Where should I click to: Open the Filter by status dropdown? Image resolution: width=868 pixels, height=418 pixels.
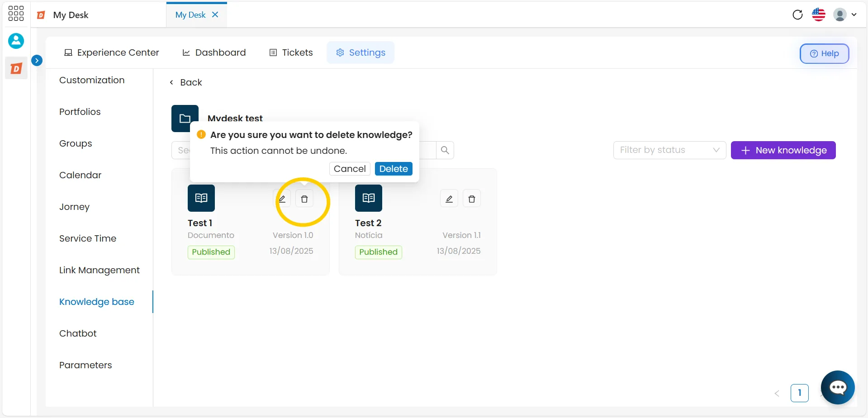coord(669,150)
